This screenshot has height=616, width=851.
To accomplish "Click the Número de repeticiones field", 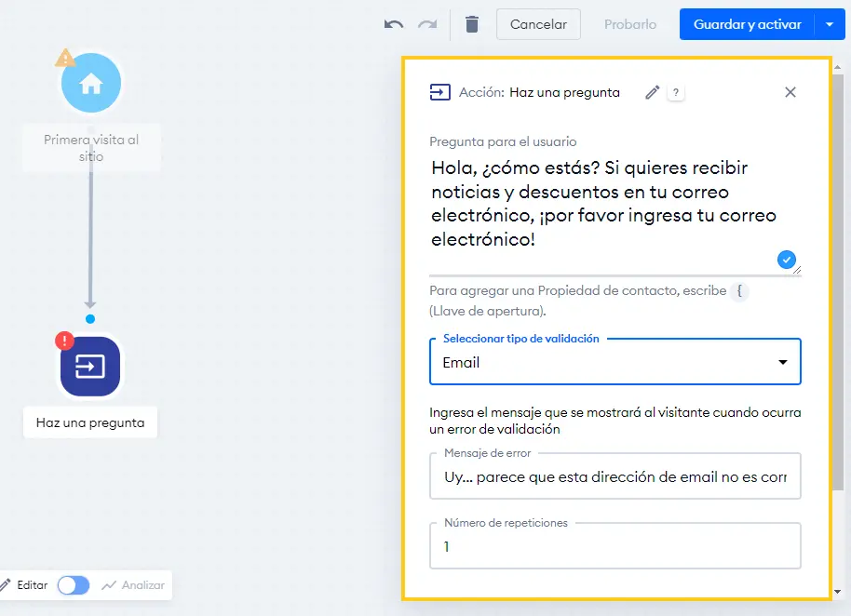I will [615, 546].
